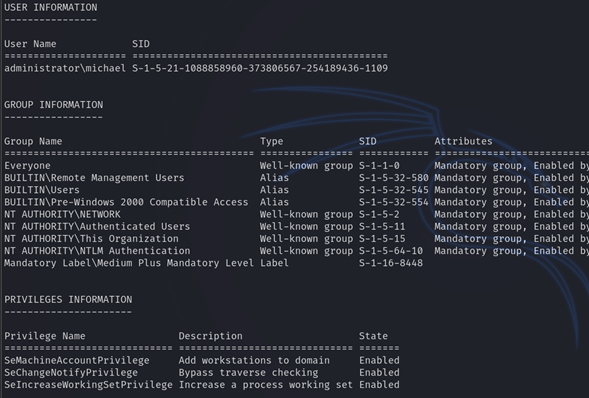Click NT AUTHORITY\This Organization group
589x398 pixels.
click(91, 238)
